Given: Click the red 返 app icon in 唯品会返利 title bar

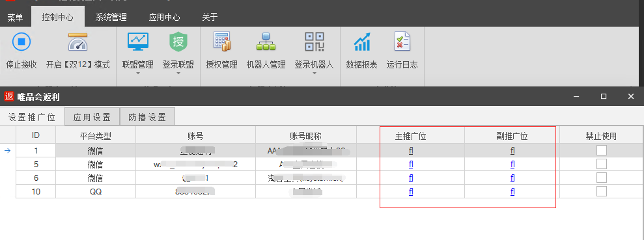Looking at the screenshot, I should [x=9, y=96].
